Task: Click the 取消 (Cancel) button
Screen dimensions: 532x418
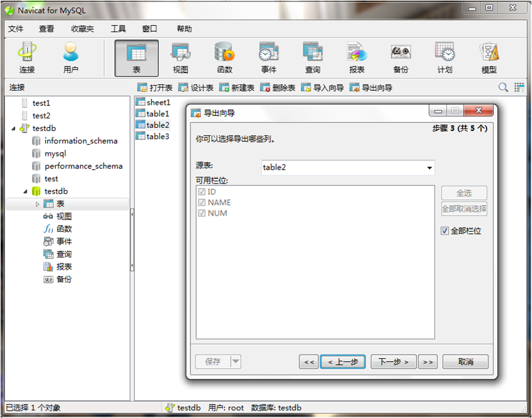Action: point(466,362)
